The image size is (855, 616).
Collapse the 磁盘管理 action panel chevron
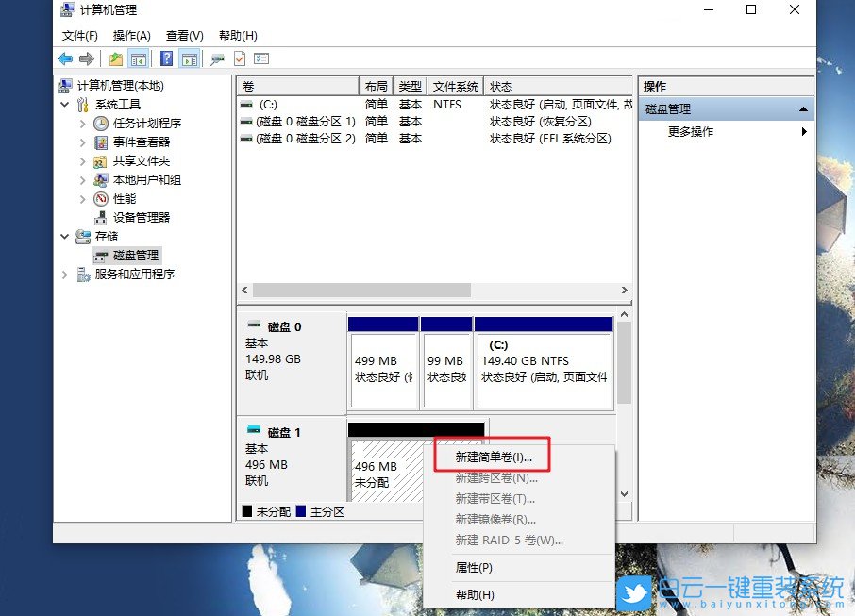pyautogui.click(x=803, y=108)
